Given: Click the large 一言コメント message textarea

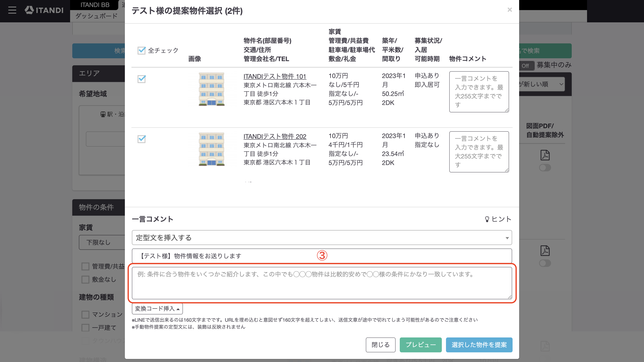Looking at the screenshot, I should 322,283.
